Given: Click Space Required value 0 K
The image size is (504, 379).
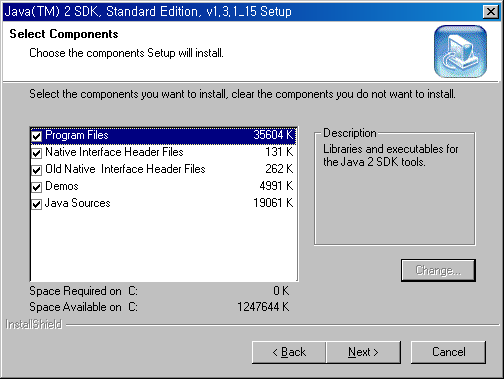Looking at the screenshot, I should (x=281, y=291).
